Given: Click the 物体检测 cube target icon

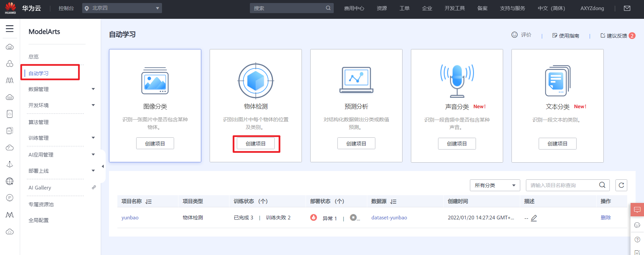Looking at the screenshot, I should pyautogui.click(x=256, y=81).
